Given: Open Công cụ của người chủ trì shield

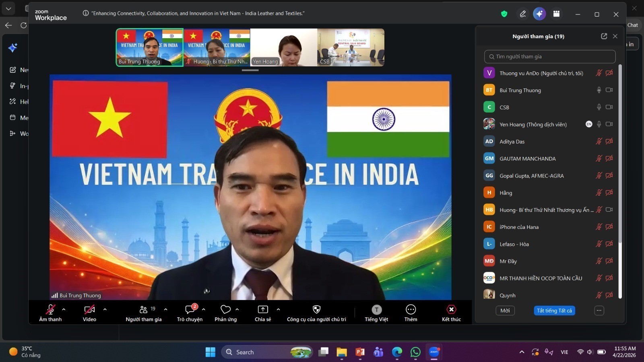Looking at the screenshot, I should pyautogui.click(x=316, y=310).
